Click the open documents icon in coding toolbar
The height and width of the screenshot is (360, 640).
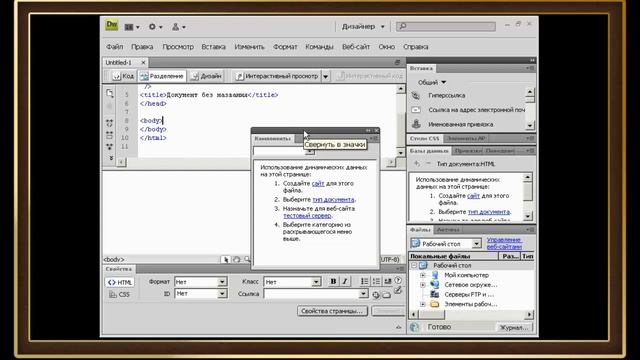(109, 93)
